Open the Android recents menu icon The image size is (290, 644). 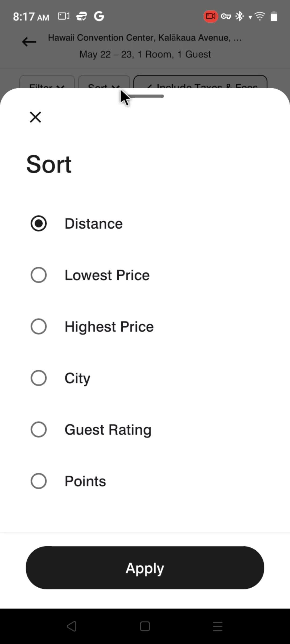218,626
